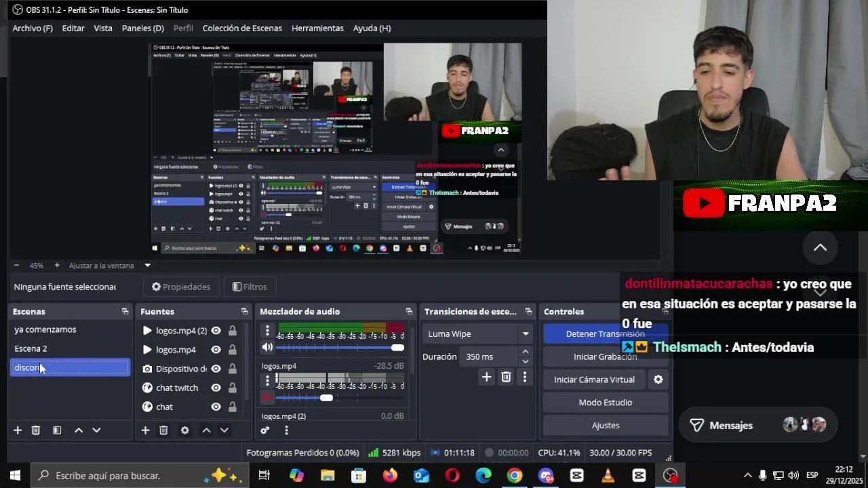Open Ajustes settings button

[605, 425]
